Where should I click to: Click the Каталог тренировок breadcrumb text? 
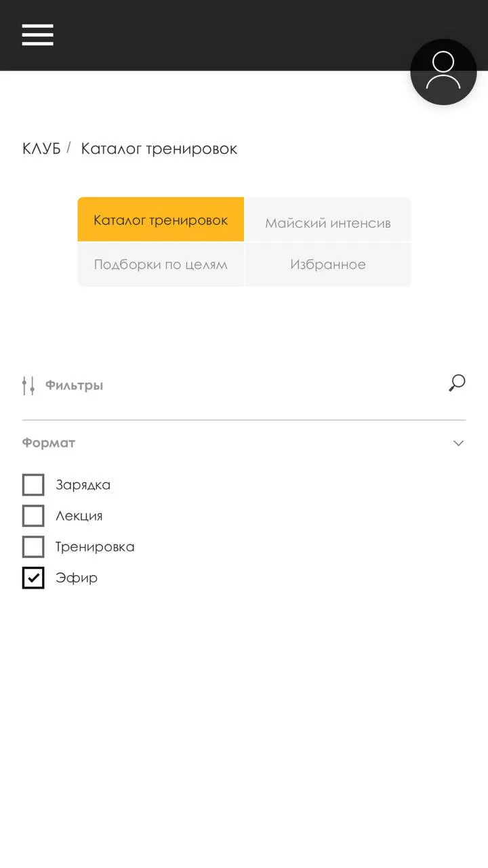pos(159,149)
